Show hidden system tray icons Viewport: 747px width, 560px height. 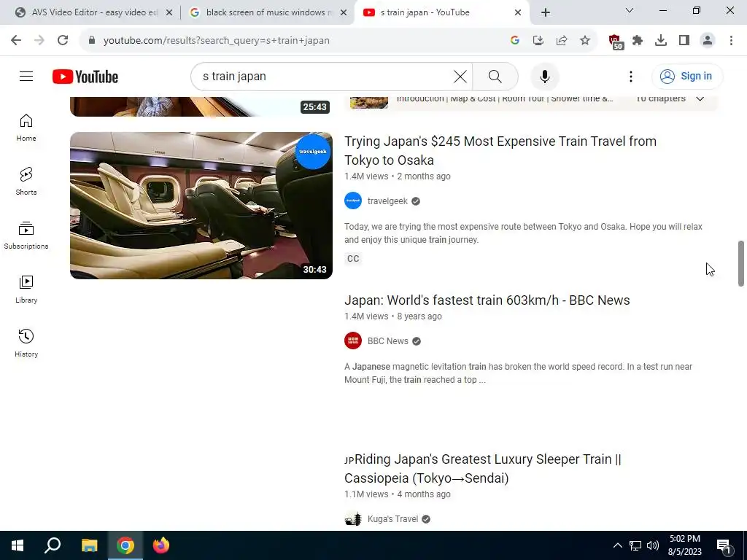tap(617, 545)
